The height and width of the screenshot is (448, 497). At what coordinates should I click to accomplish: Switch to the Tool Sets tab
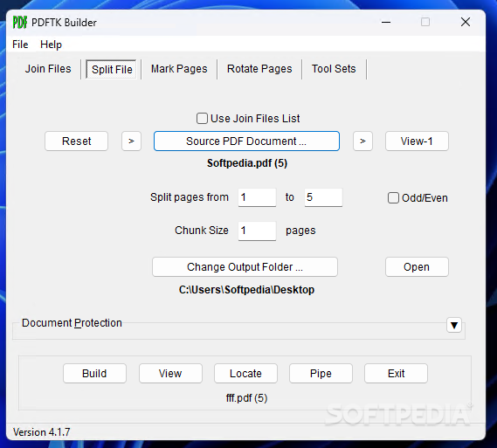point(334,69)
